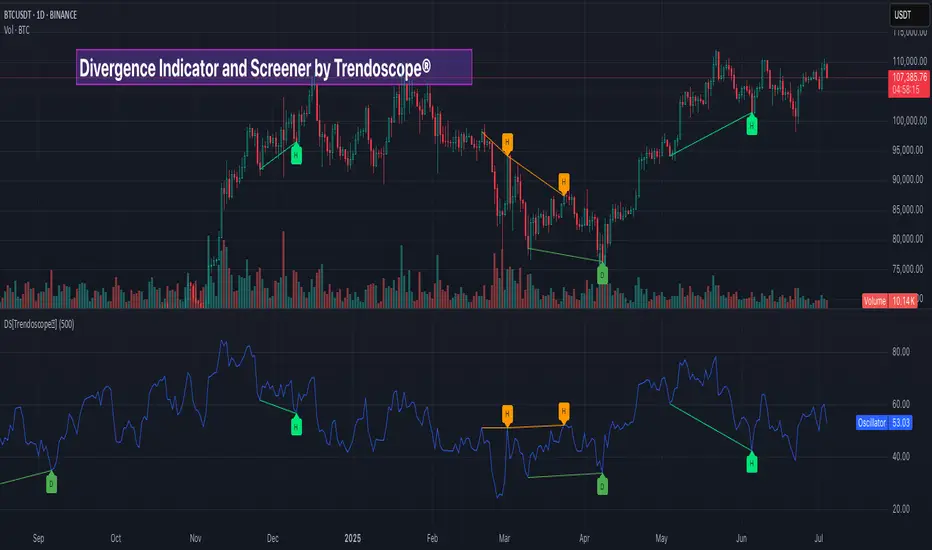Click the 10.14K volume value
Image resolution: width=932 pixels, height=550 pixels.
point(903,301)
